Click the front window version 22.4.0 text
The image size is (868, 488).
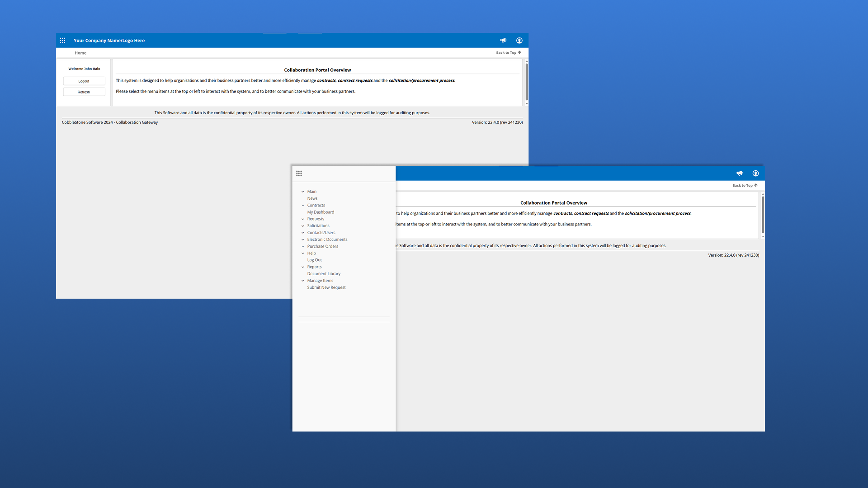point(734,255)
